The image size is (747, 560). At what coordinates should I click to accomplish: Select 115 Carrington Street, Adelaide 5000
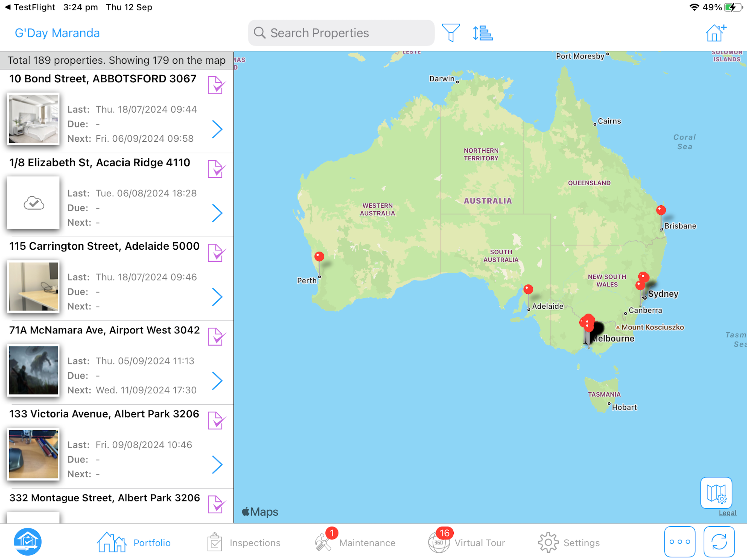click(x=104, y=246)
